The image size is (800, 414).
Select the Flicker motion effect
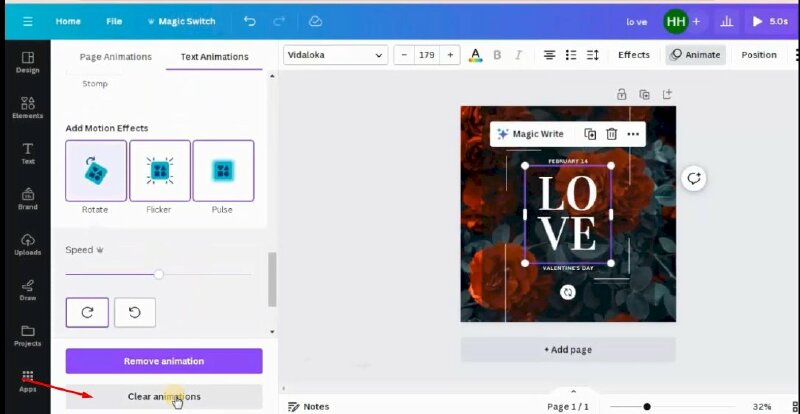pyautogui.click(x=160, y=171)
